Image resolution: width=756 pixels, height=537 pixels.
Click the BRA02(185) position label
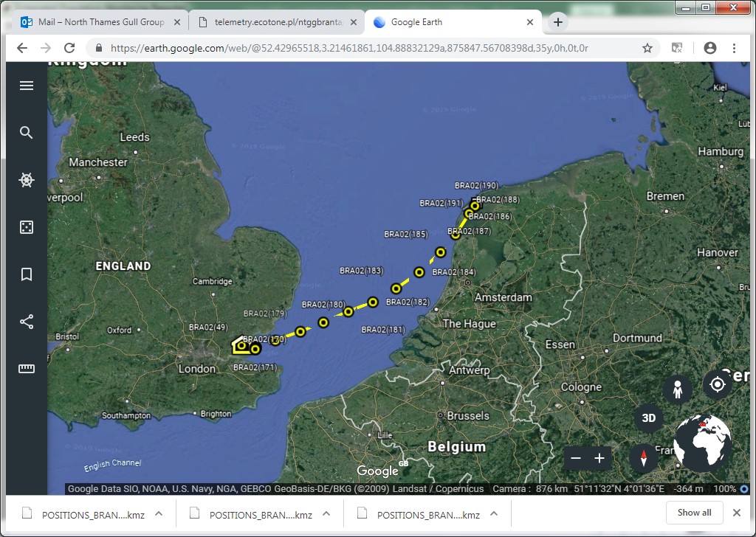(x=405, y=234)
